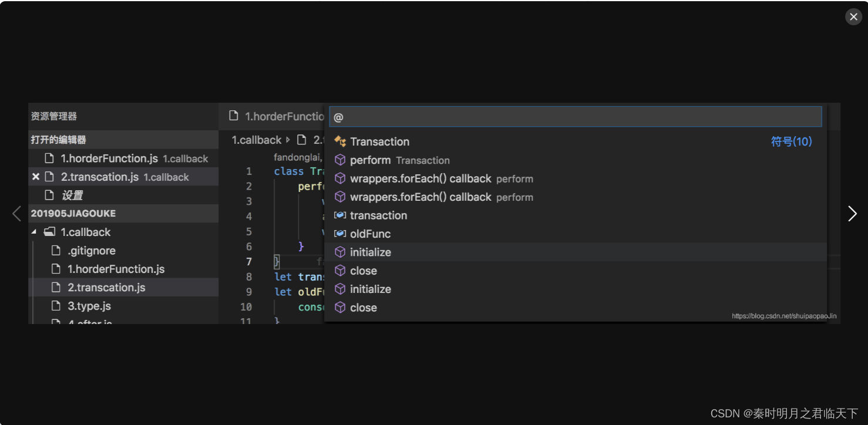Viewport: 868px width, 425px height.
Task: Go to the previous image with left arrow
Action: click(x=16, y=214)
